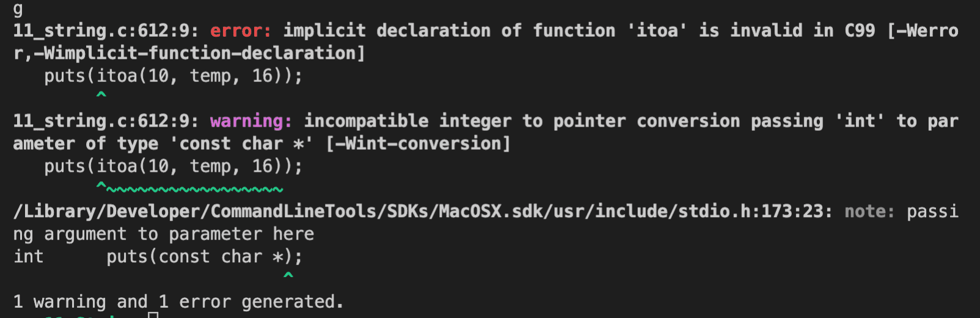Open the 11_string.c:612:9 link on the warning line
This screenshot has width=980, height=318.
105,121
